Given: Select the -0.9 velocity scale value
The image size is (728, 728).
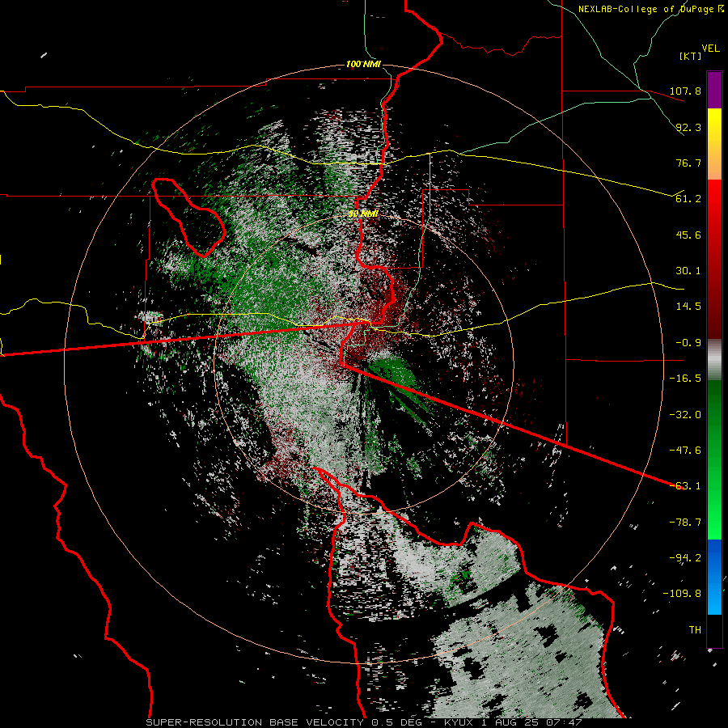Looking at the screenshot, I should [x=688, y=342].
